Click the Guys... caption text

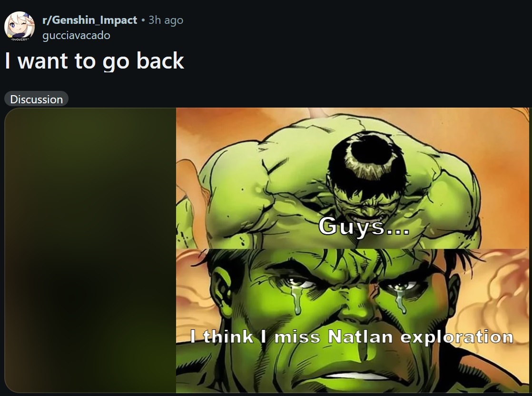click(x=364, y=227)
